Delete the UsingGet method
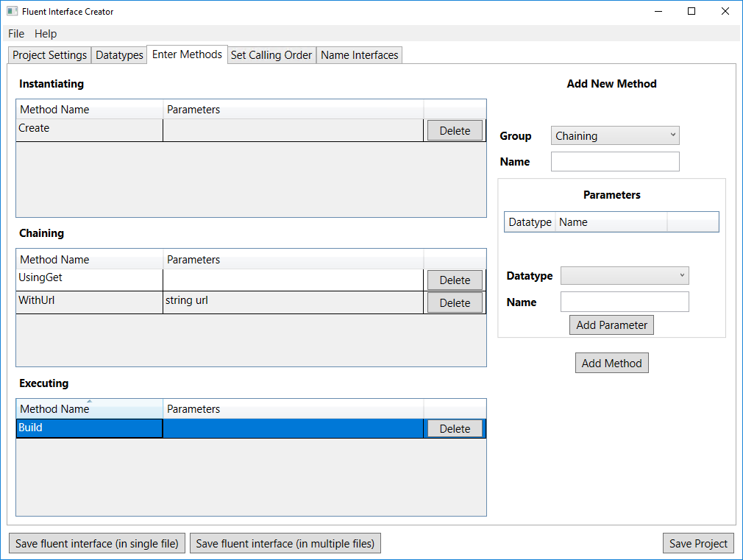743x560 pixels. pyautogui.click(x=455, y=280)
